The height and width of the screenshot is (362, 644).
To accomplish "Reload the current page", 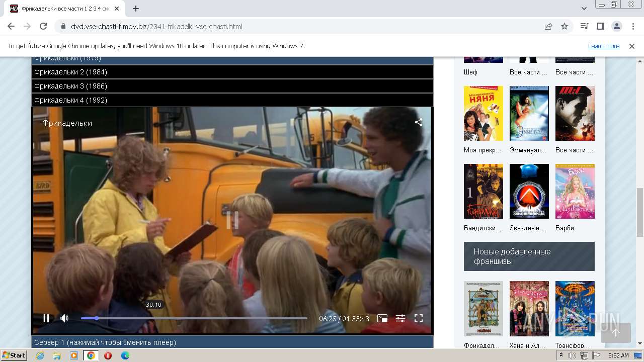I will [43, 26].
